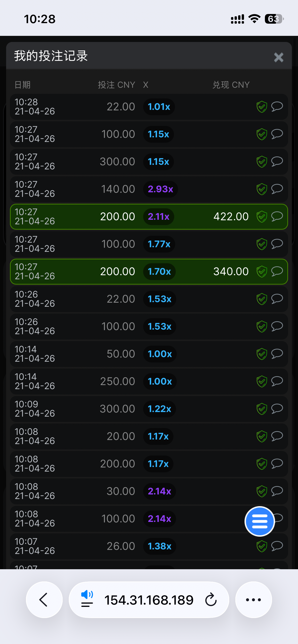Image resolution: width=298 pixels, height=644 pixels.
Task: Open the chat bubble on the 1.38x row
Action: tap(277, 546)
